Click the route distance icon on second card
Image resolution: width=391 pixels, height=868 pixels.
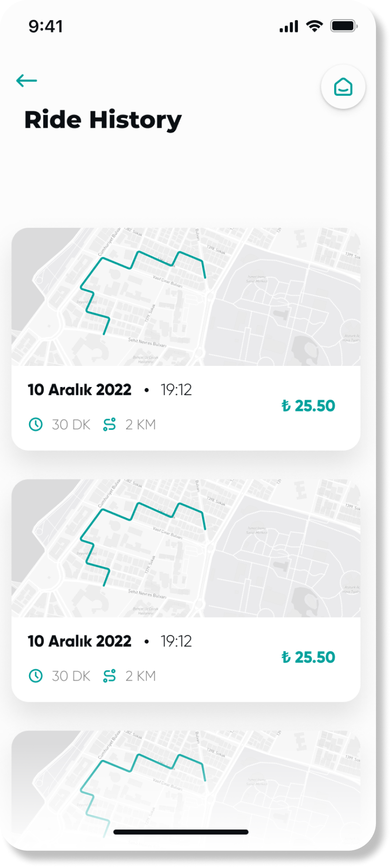tap(109, 676)
